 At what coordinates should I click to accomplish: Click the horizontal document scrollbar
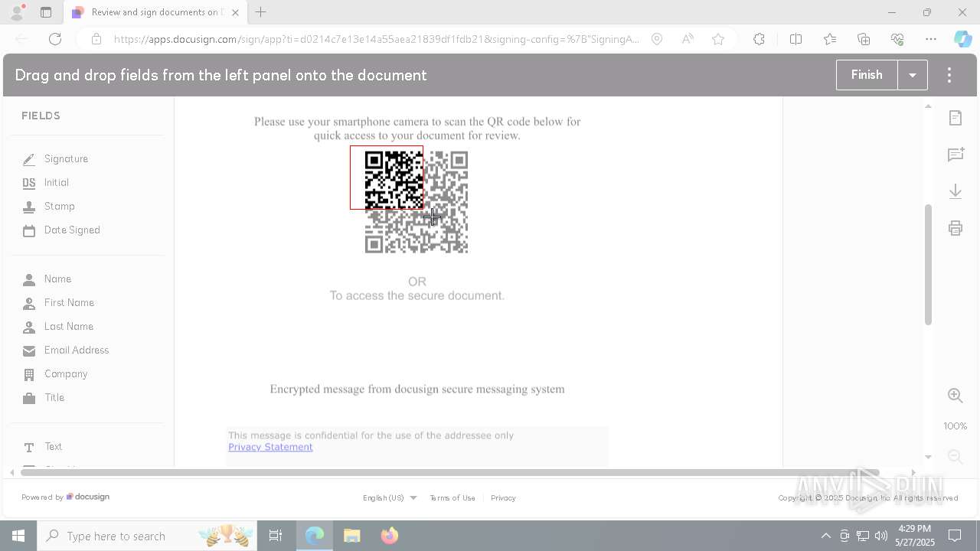[x=449, y=473]
